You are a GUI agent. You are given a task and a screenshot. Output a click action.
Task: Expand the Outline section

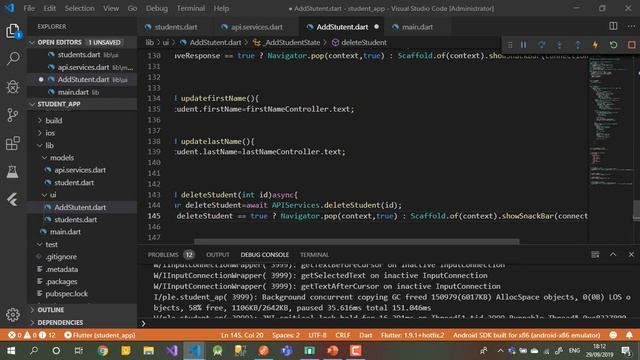(51, 310)
